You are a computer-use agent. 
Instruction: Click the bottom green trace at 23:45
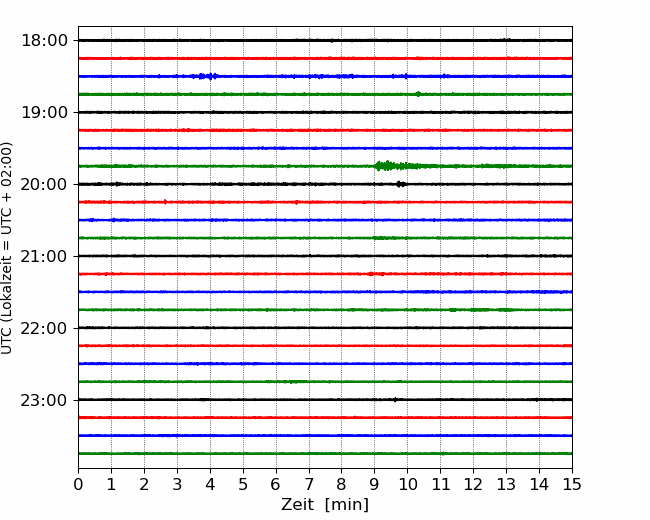coord(325,454)
